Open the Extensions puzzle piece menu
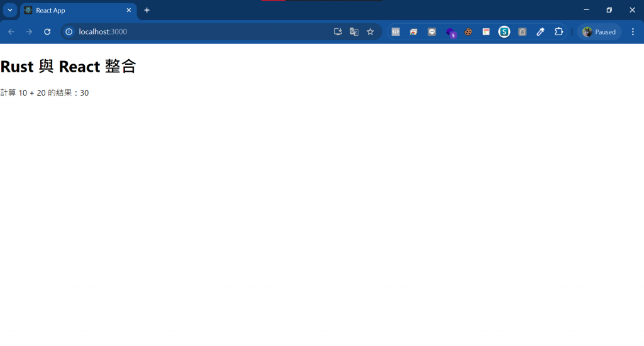 (x=558, y=31)
